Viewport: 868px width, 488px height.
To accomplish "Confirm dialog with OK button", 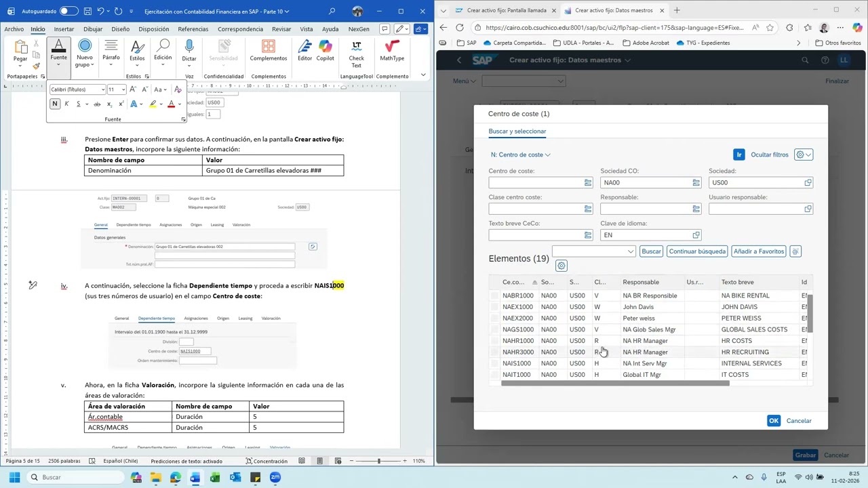I will pos(774,421).
